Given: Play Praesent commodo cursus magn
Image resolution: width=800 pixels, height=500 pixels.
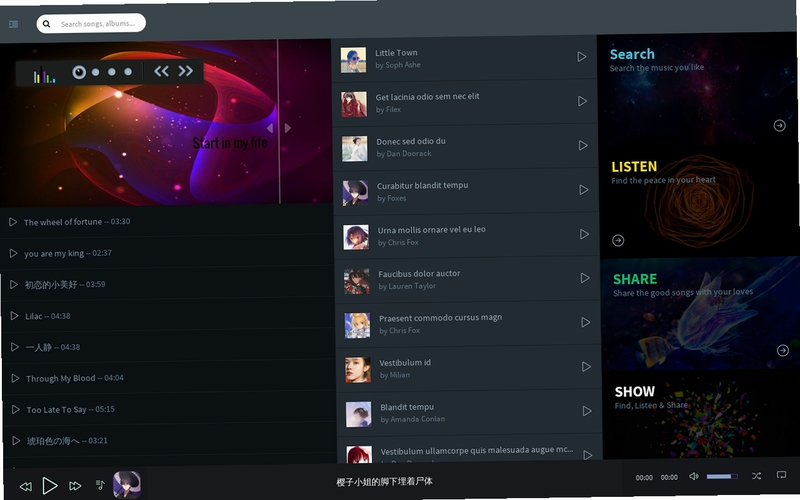Looking at the screenshot, I should (x=585, y=322).
